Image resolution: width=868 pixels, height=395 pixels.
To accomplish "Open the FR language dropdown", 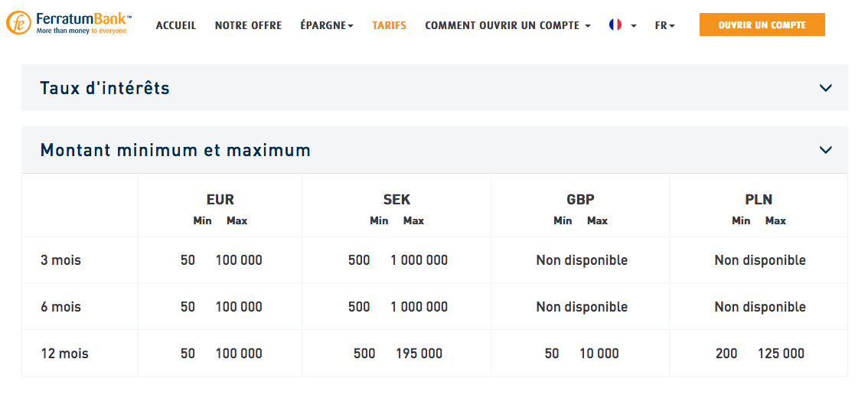I will [664, 25].
